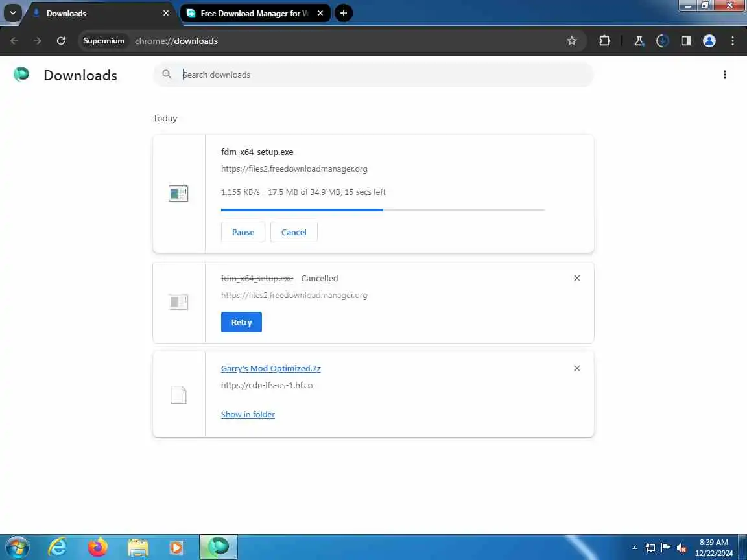The width and height of the screenshot is (747, 560).
Task: Open the Downloads page more actions menu
Action: point(724,75)
